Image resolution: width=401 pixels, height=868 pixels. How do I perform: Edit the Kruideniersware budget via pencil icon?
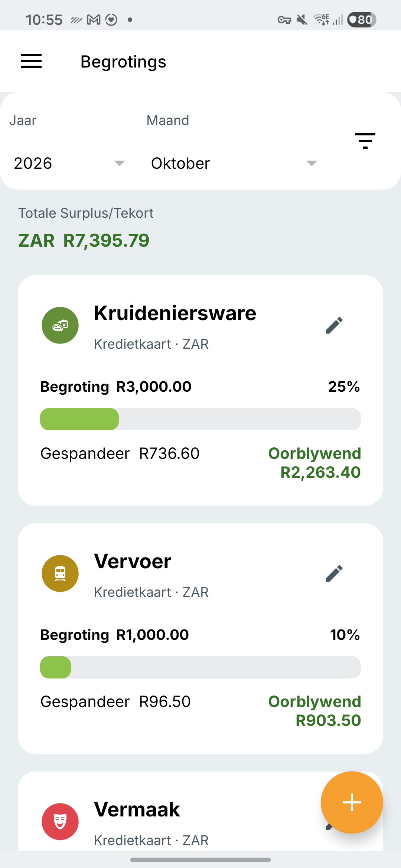tap(334, 325)
